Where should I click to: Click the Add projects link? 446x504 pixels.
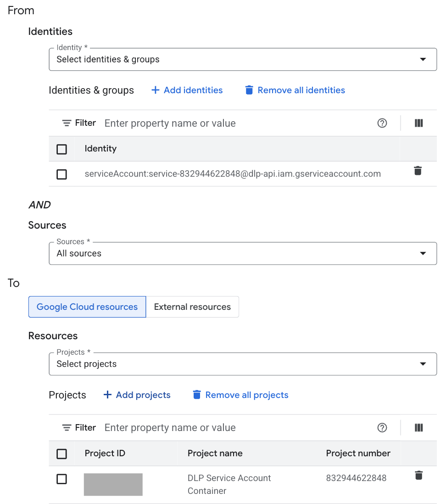click(x=137, y=395)
